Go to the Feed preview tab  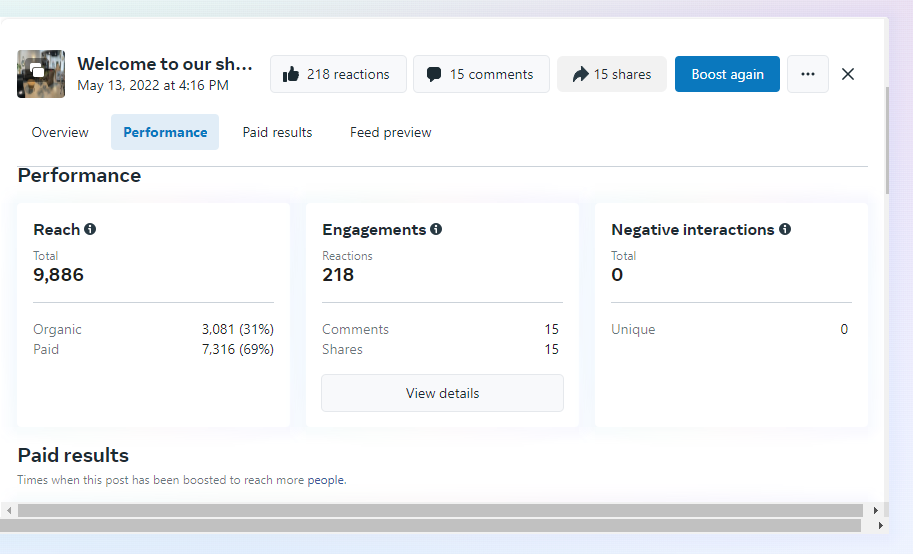pos(391,132)
